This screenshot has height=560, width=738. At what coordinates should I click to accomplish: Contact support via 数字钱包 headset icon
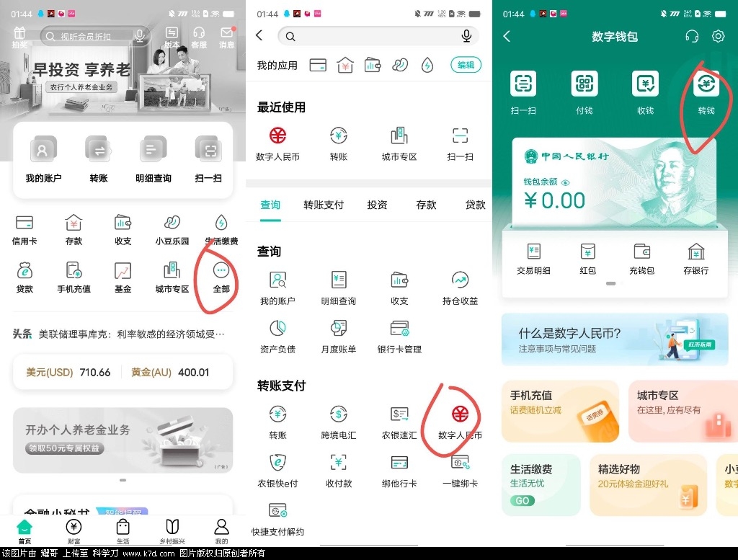692,36
